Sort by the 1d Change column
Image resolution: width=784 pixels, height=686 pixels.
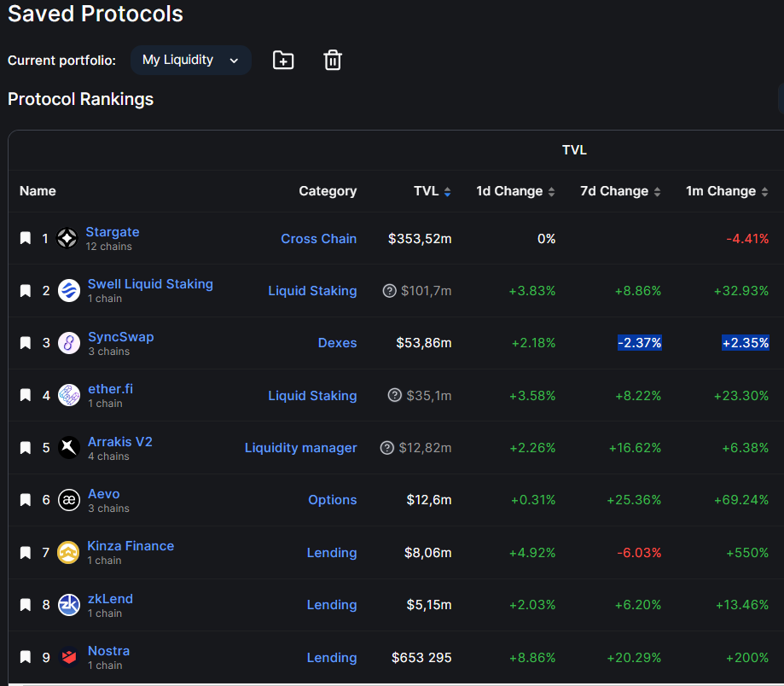point(515,191)
